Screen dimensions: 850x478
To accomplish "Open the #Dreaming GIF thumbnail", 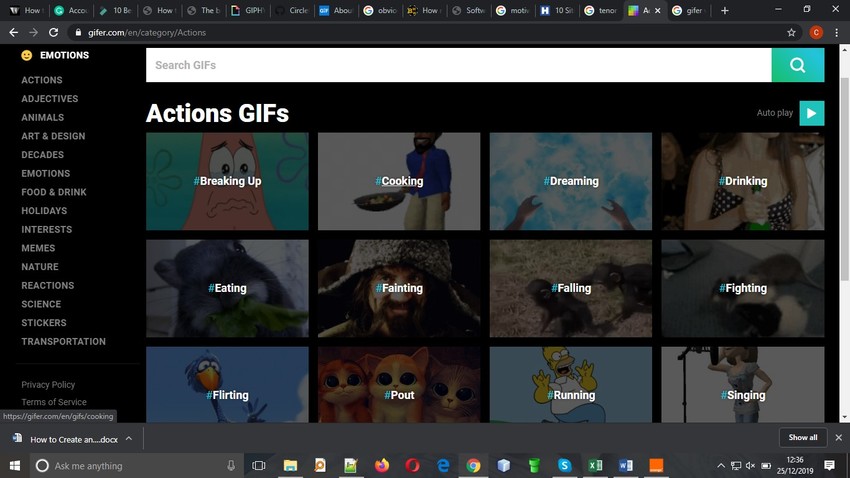I will [571, 181].
